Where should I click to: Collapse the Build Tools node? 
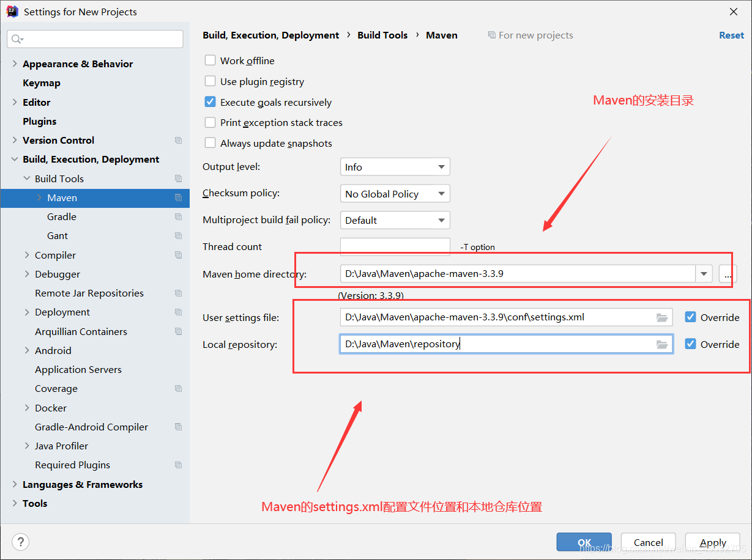tap(27, 179)
